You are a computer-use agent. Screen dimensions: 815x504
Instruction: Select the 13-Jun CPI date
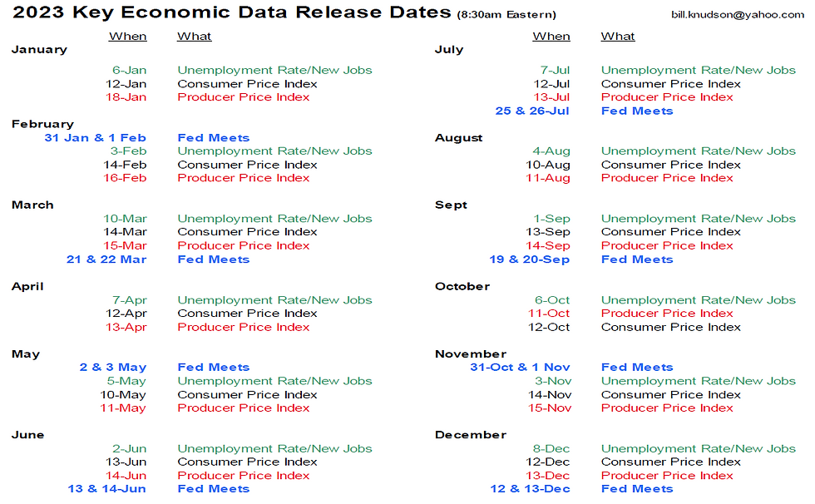tap(126, 462)
